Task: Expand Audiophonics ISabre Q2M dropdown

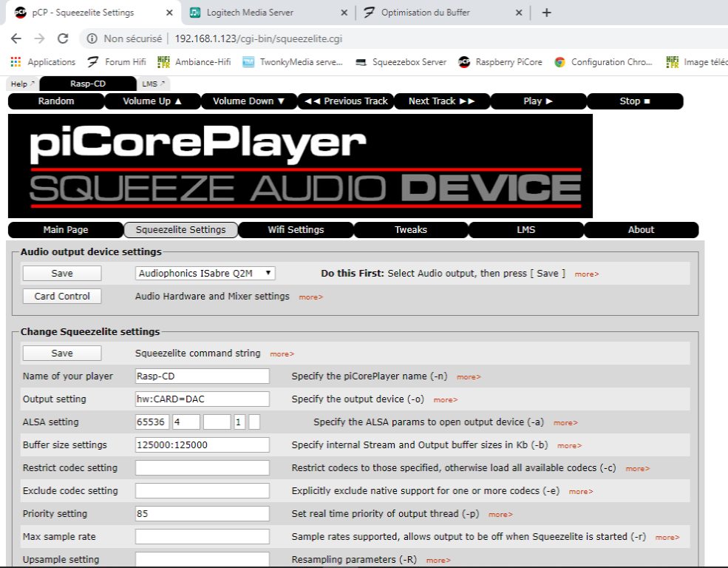Action: (205, 274)
